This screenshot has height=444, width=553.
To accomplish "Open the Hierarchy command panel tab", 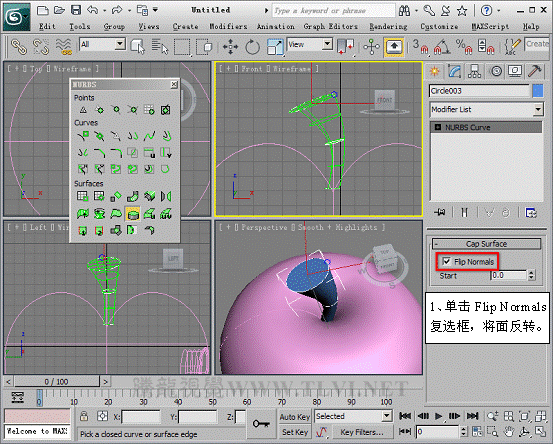I will pyautogui.click(x=474, y=71).
